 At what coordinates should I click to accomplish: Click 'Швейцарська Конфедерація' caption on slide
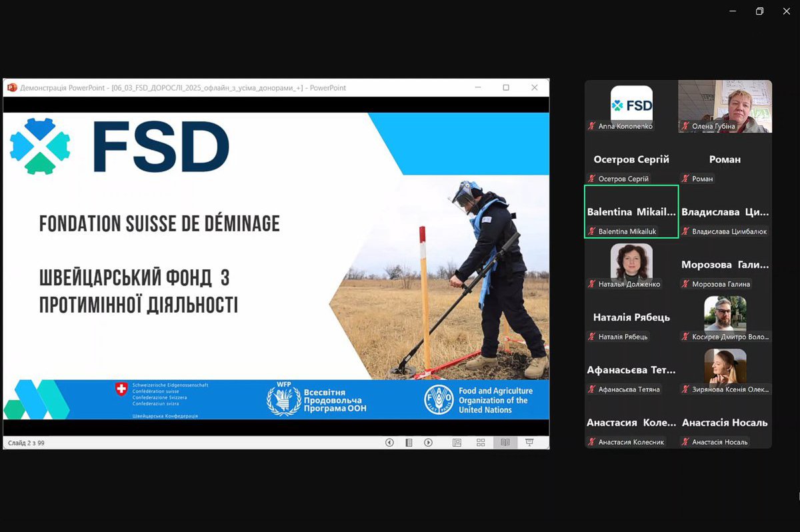pos(165,415)
